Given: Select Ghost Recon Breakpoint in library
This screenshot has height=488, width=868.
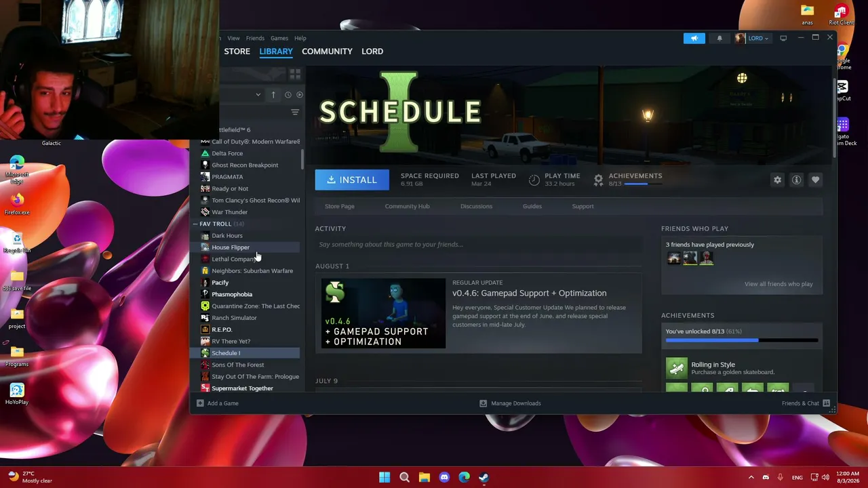Looking at the screenshot, I should [245, 165].
